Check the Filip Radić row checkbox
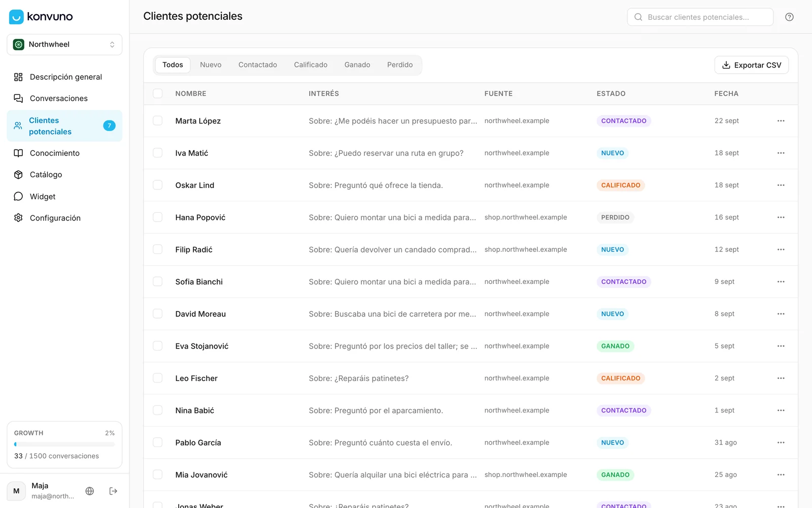 (158, 249)
